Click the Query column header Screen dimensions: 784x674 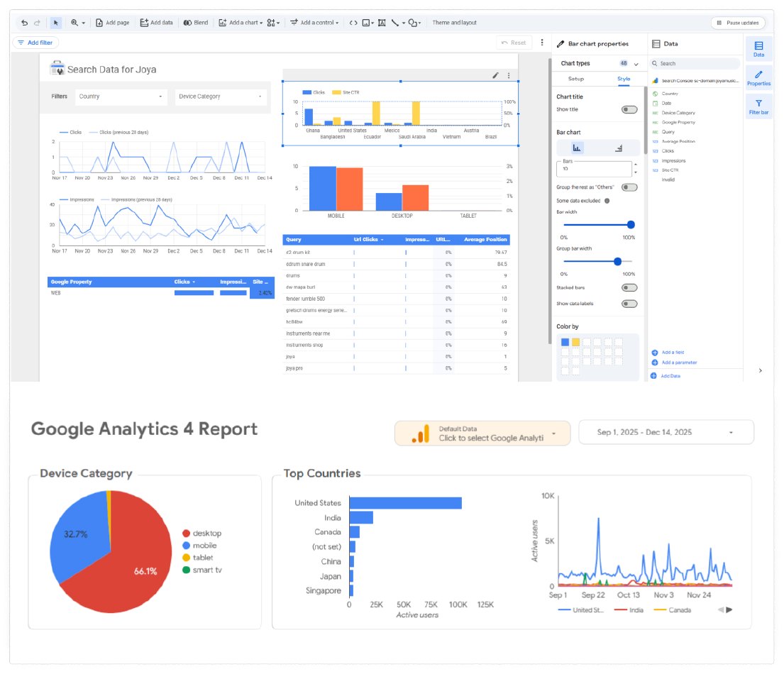coord(294,240)
